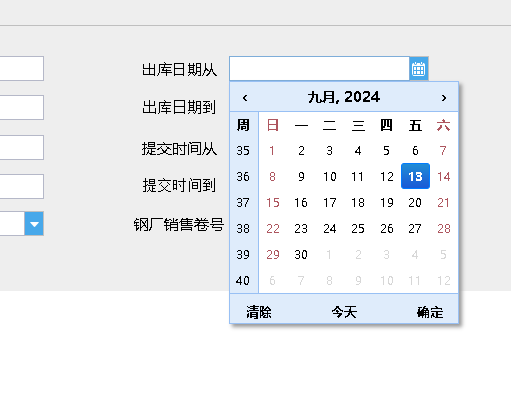Viewport: 511px width, 401px height.
Task: Select Saturday September 7
Action: pos(443,151)
